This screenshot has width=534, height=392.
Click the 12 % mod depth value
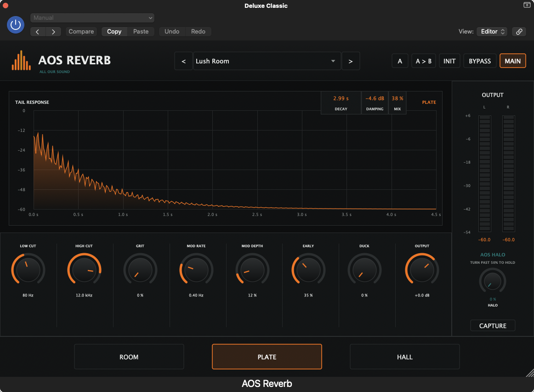252,295
